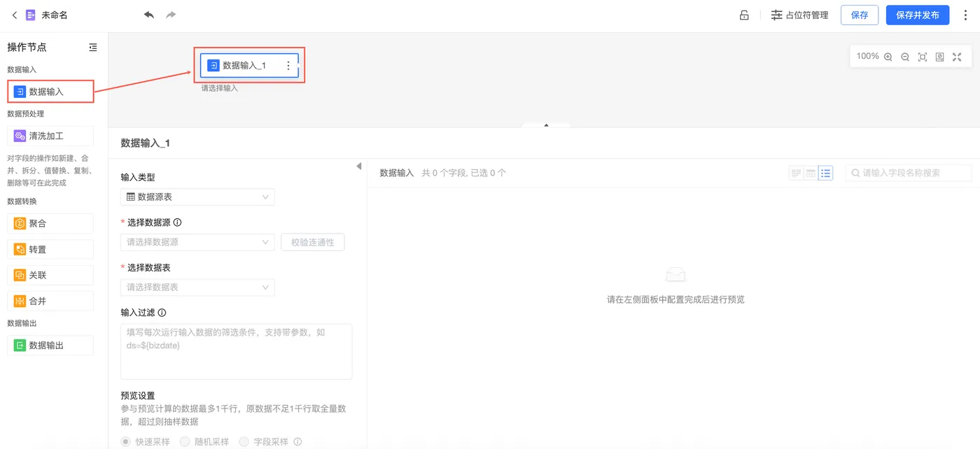Open 请选择数据表 dropdown
This screenshot has height=449, width=980.
197,287
